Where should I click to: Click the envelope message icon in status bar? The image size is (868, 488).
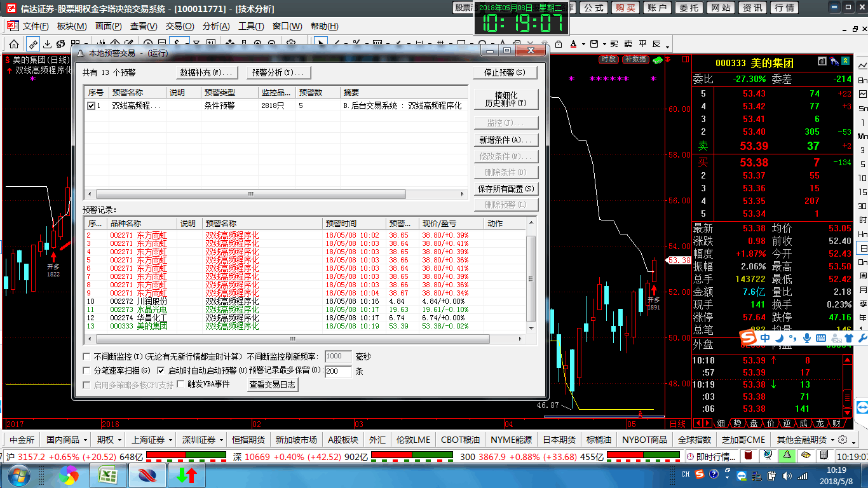806,456
